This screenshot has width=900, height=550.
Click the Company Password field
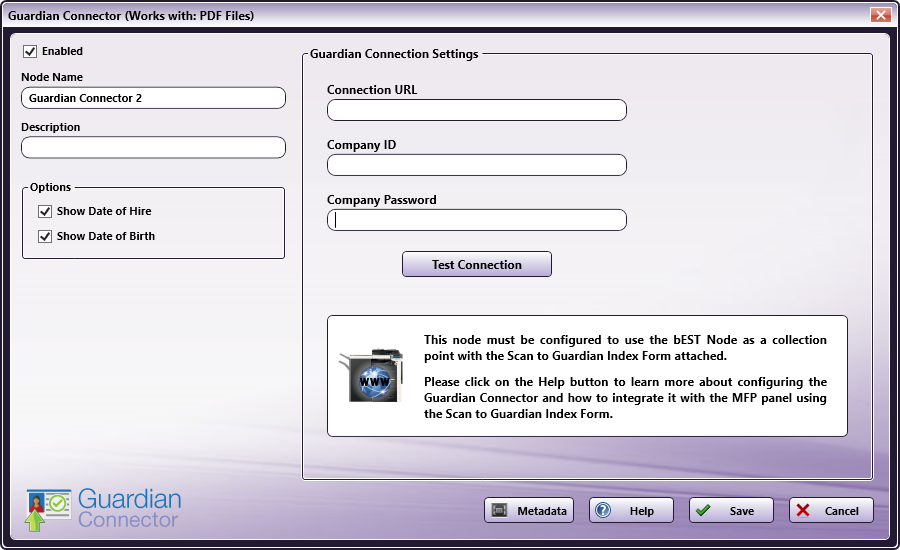pyautogui.click(x=476, y=220)
